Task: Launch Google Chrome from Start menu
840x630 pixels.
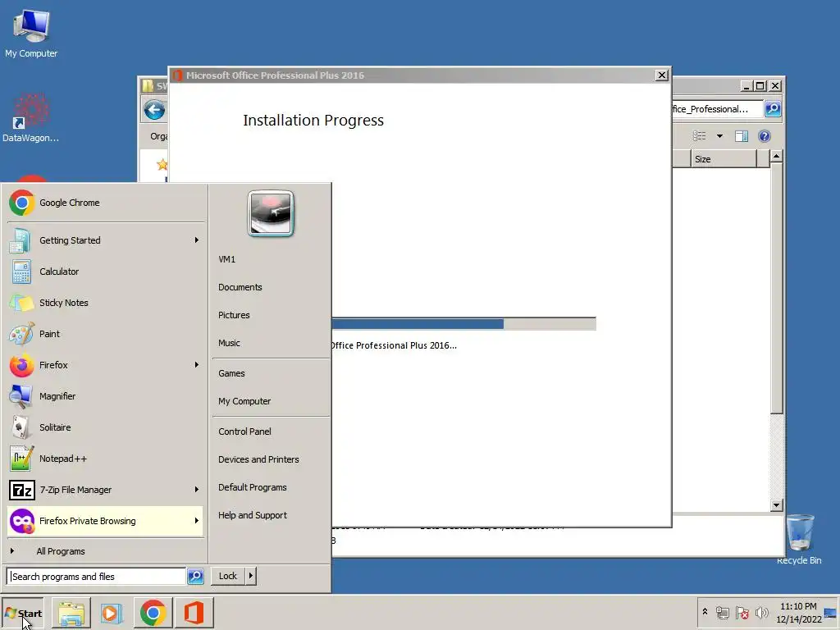Action: (105, 203)
